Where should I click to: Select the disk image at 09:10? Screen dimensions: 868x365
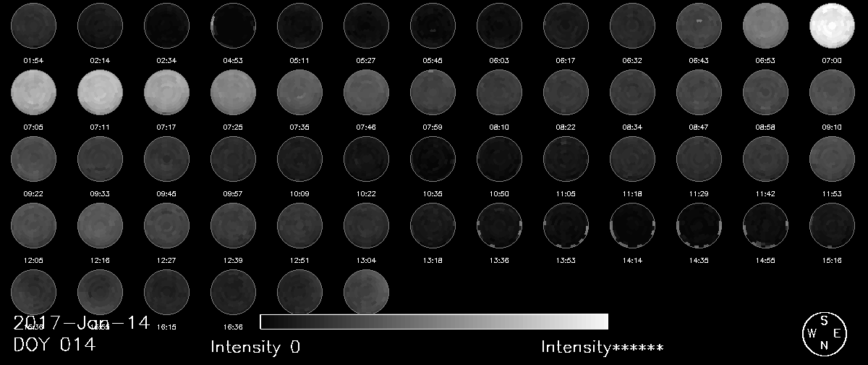(x=832, y=92)
